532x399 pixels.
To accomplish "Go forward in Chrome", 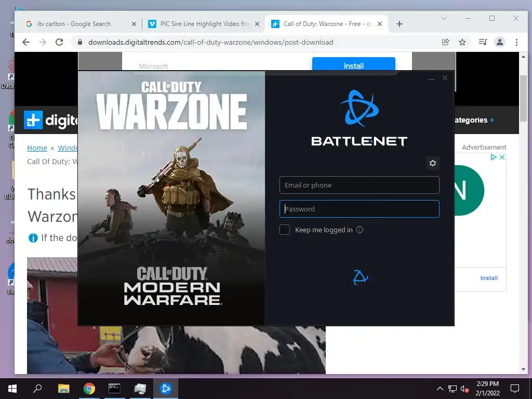I will point(43,42).
